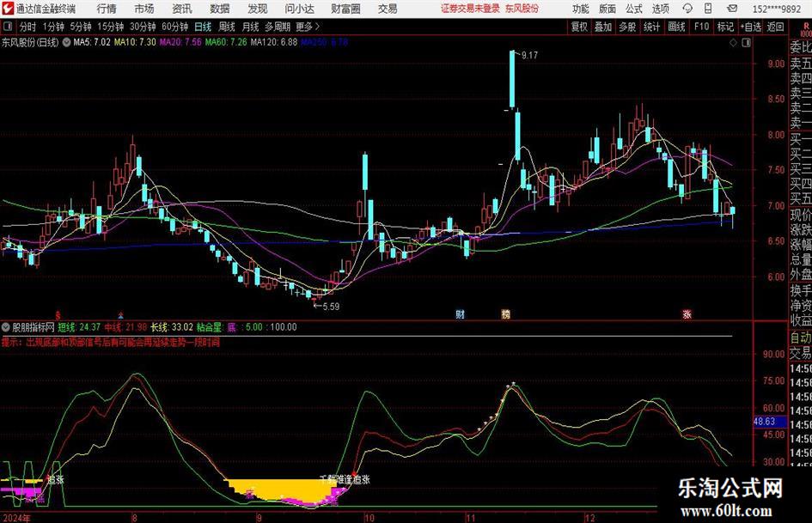
Task: Open F10 company info
Action: tap(701, 27)
